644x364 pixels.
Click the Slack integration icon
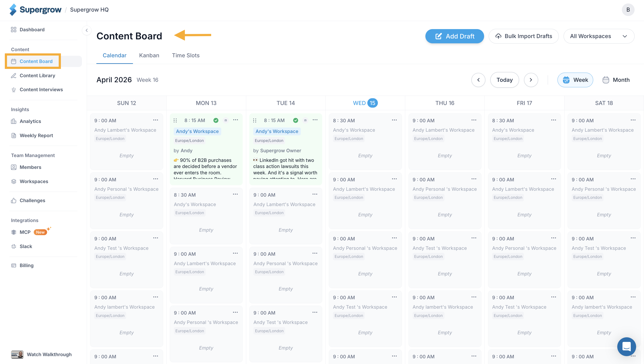pyautogui.click(x=14, y=246)
